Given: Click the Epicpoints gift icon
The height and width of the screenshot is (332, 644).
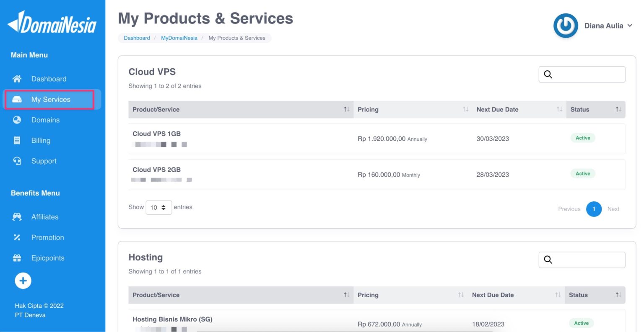Looking at the screenshot, I should click(x=17, y=258).
